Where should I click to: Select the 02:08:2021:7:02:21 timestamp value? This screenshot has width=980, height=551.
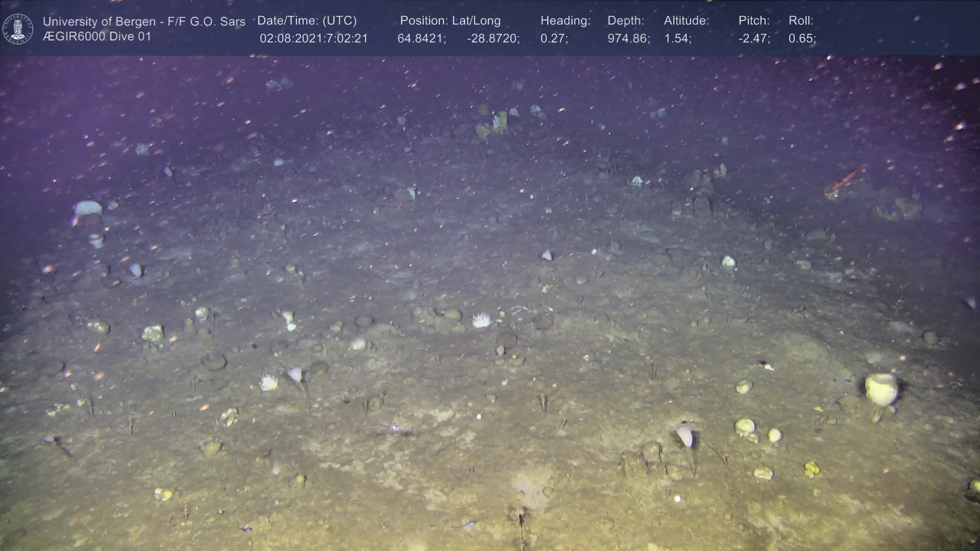(313, 39)
